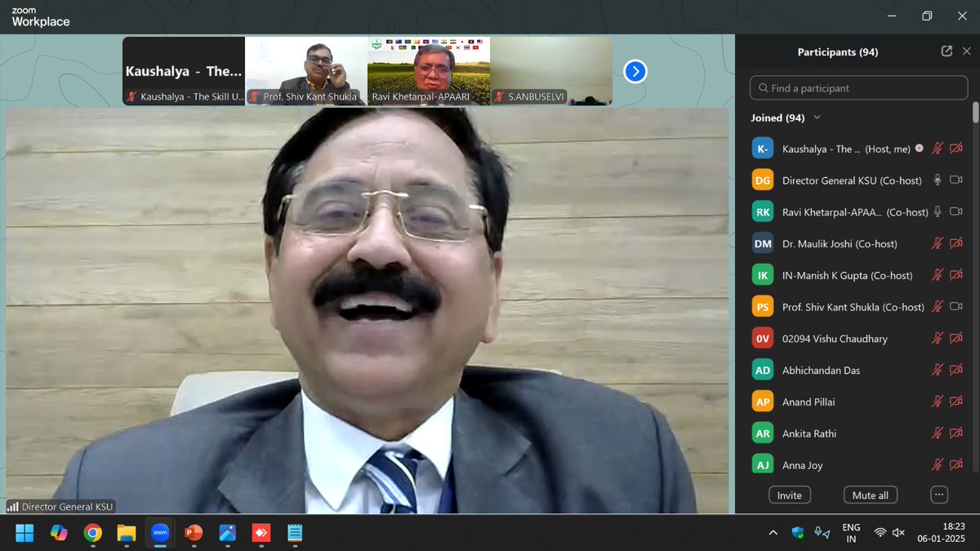Collapse the Joined (94) participant list

(x=815, y=118)
